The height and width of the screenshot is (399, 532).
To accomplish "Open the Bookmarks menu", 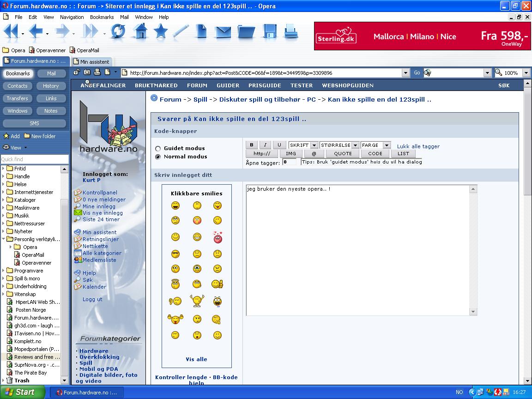I will (x=102, y=17).
